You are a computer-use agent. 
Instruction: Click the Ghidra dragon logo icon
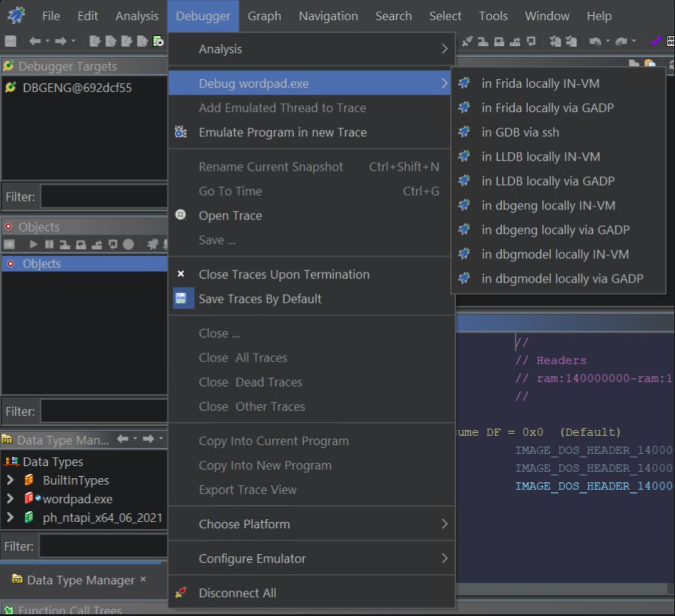click(x=16, y=15)
